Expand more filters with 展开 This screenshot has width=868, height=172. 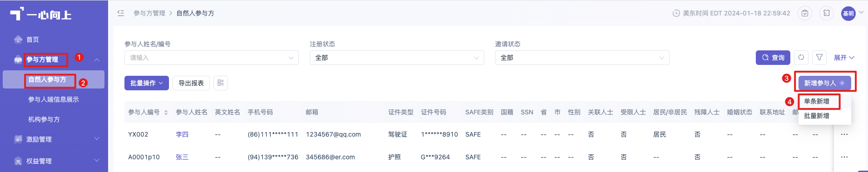[844, 58]
